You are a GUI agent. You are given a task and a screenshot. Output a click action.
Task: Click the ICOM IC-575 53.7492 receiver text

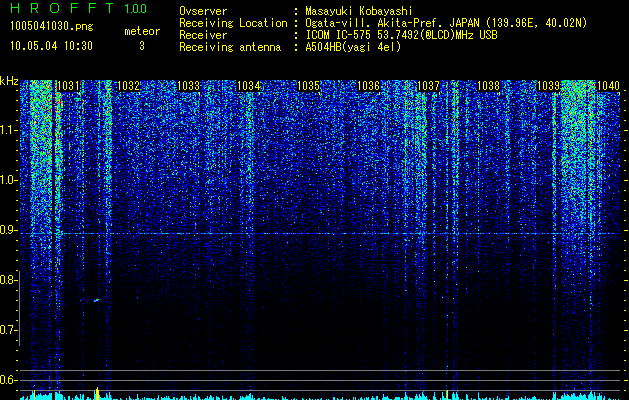click(401, 35)
